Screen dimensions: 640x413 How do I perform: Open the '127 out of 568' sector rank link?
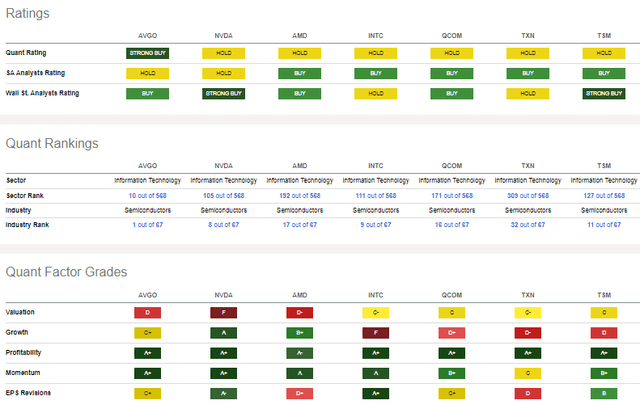(604, 195)
